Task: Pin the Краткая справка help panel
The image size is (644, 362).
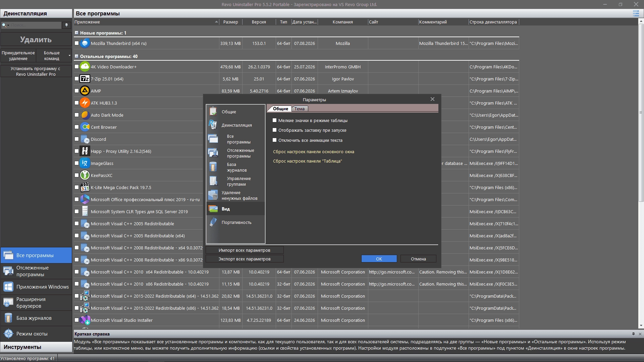Action: point(633,334)
